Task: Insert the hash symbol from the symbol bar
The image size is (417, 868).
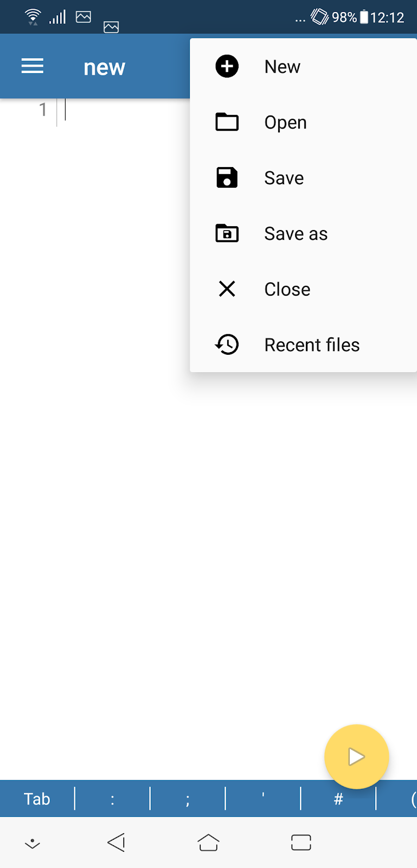Action: [x=338, y=799]
